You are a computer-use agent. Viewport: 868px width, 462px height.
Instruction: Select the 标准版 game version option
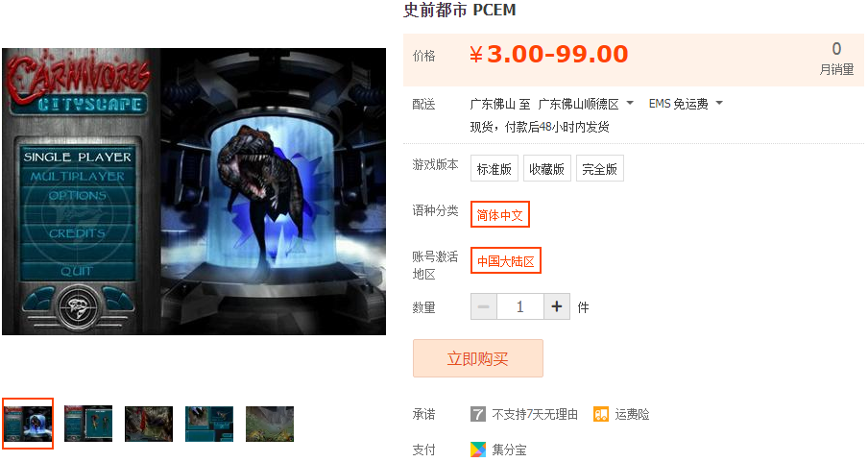(x=494, y=168)
